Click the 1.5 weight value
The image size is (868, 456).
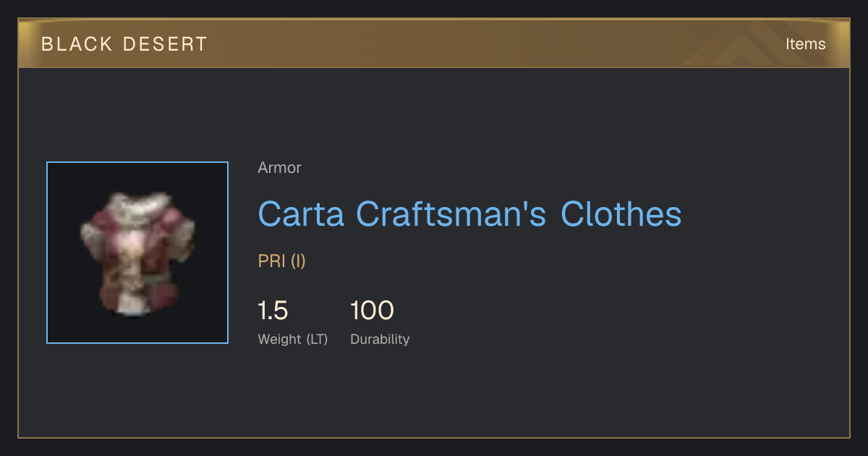[273, 311]
